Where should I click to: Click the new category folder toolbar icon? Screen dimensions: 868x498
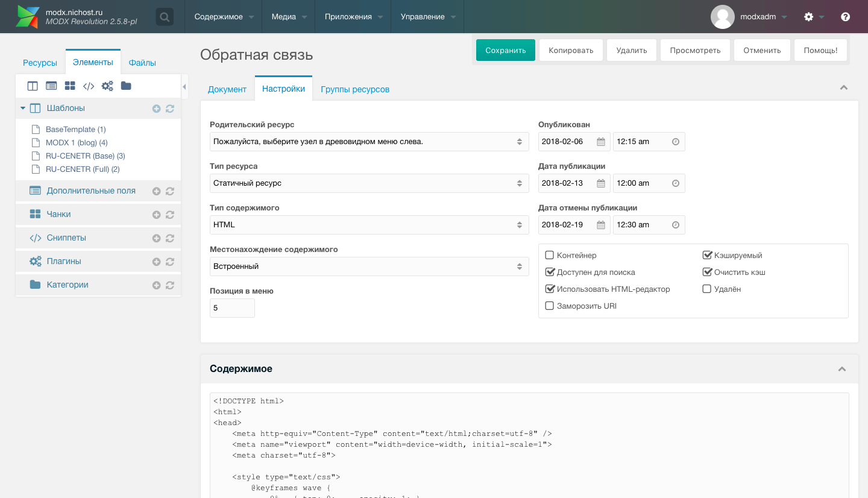[x=126, y=86]
